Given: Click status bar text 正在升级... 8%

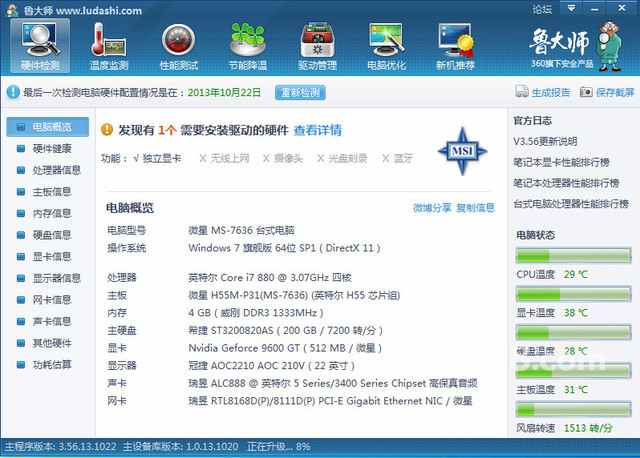Looking at the screenshot, I should click(x=279, y=447).
